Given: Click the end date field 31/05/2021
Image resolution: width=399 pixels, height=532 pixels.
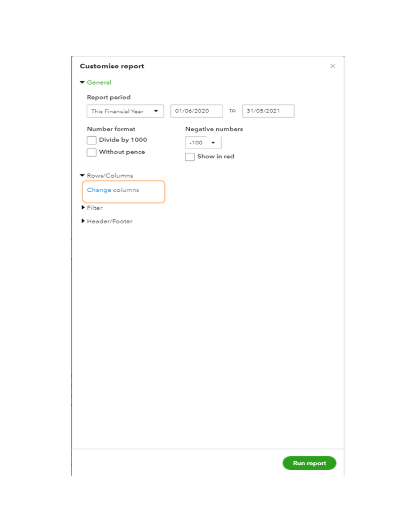Looking at the screenshot, I should 268,111.
